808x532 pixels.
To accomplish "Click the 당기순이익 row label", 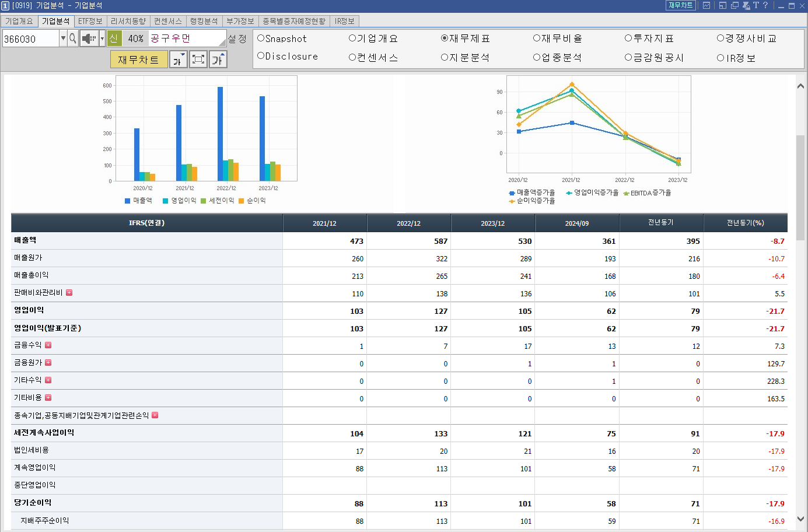I will point(33,503).
